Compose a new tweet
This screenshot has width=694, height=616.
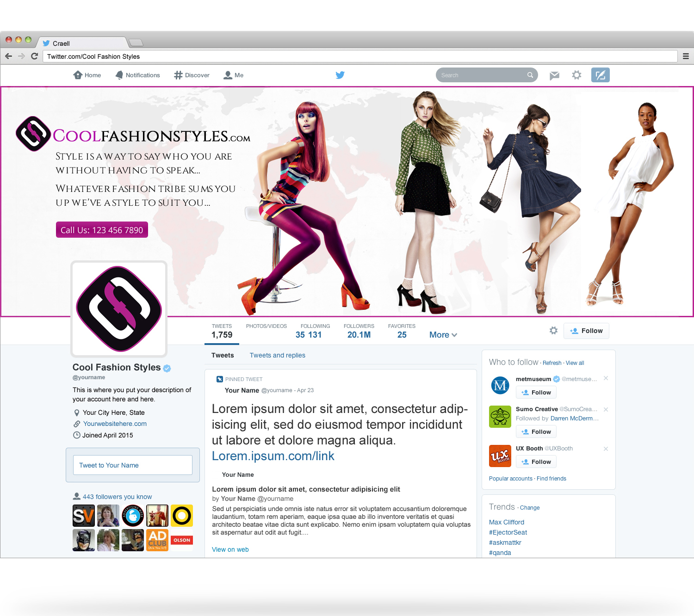pos(600,74)
